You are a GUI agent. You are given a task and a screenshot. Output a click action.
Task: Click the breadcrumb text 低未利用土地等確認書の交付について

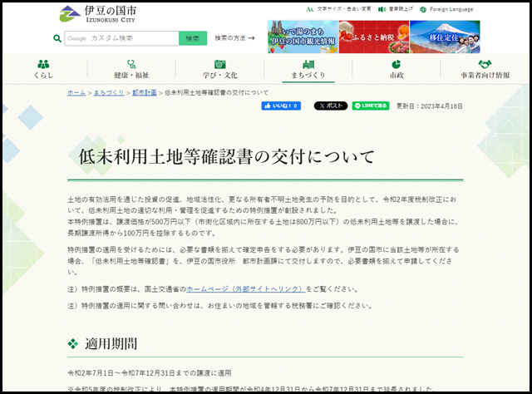coord(216,92)
